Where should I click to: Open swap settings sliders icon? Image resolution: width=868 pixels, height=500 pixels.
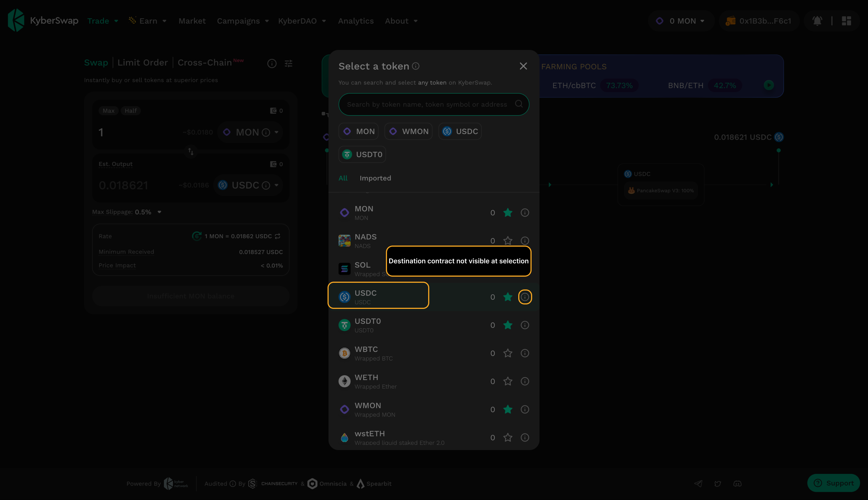pos(288,64)
